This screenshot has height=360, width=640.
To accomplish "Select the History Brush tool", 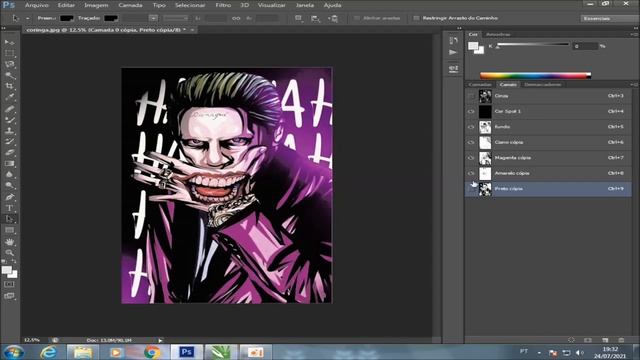I will pos(9,142).
